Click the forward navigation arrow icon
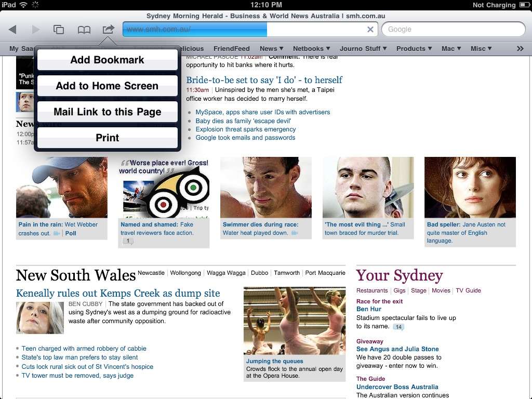The image size is (532, 399). (x=35, y=29)
